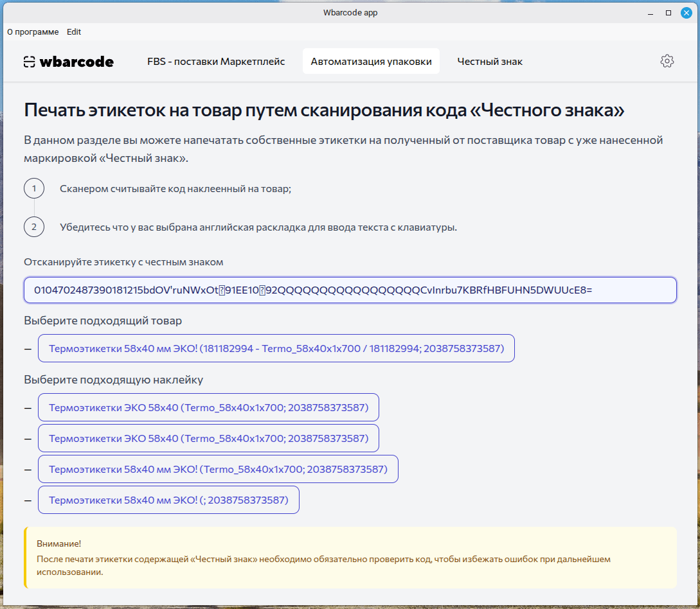Switch to the «Честный знак» tab

pos(490,61)
